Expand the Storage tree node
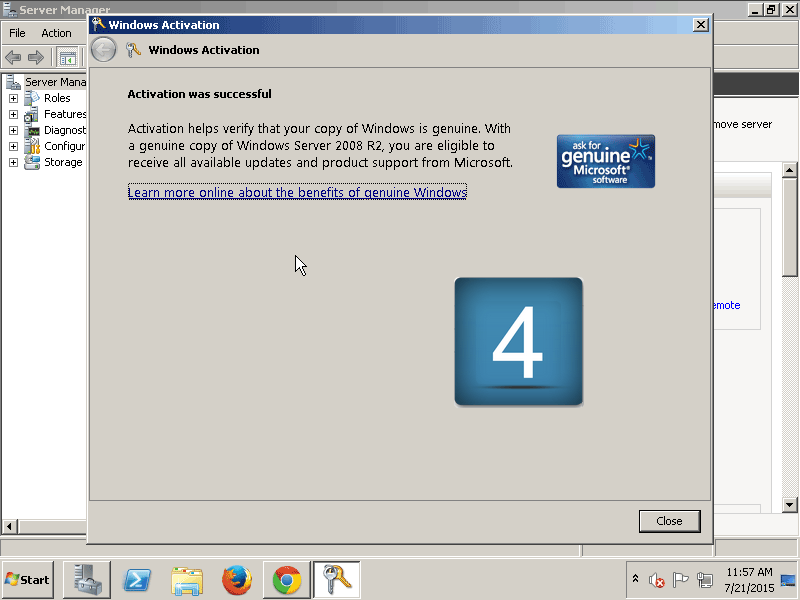The image size is (800, 600). [x=13, y=162]
